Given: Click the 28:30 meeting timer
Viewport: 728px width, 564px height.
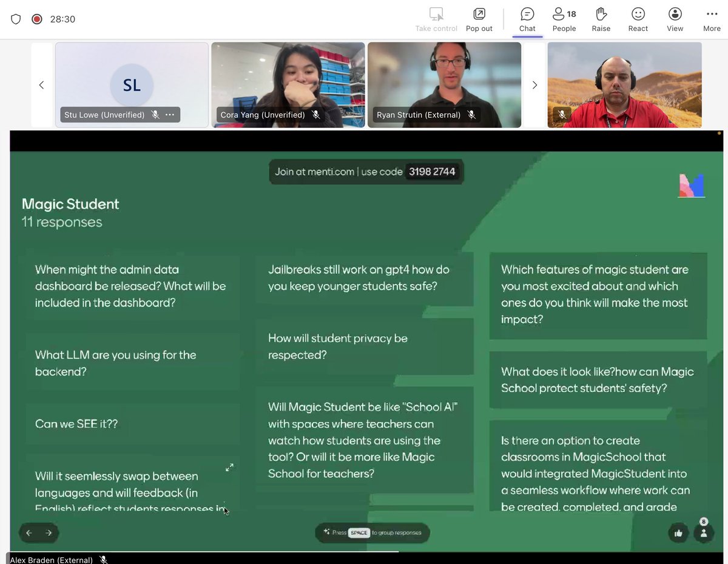Looking at the screenshot, I should (62, 19).
